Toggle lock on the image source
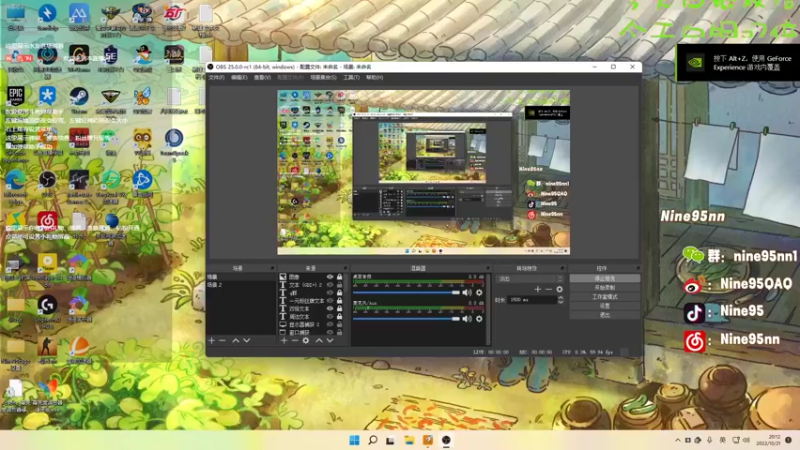 coord(339,277)
